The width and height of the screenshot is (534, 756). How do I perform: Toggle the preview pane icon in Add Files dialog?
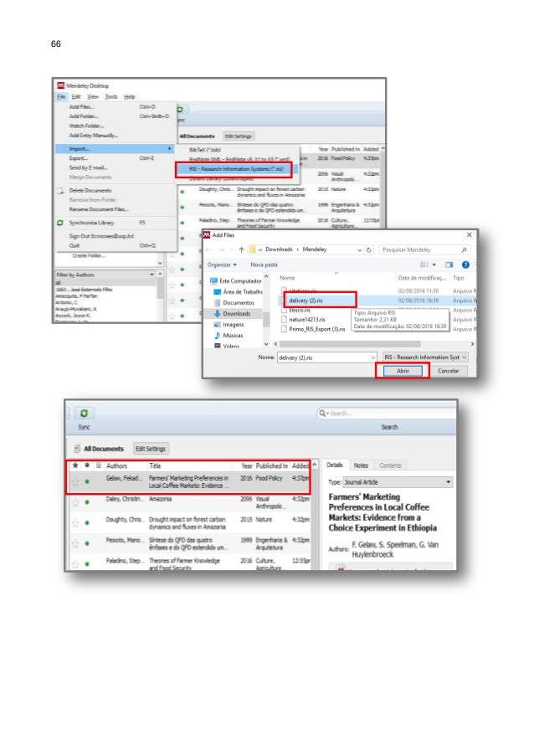pos(449,265)
